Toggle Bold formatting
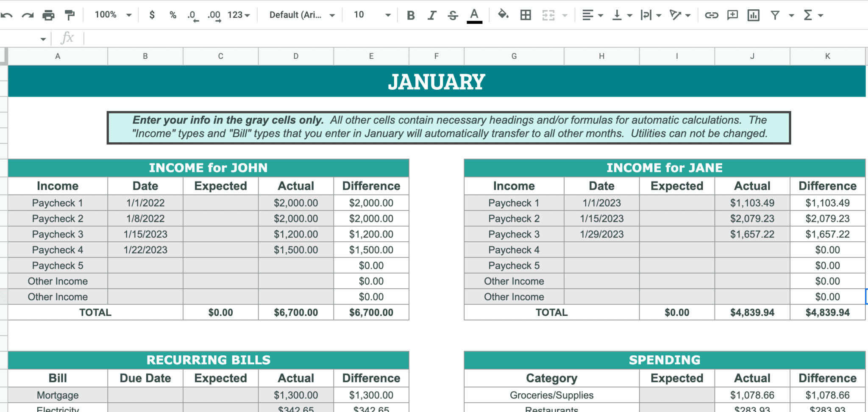The width and height of the screenshot is (868, 412). pos(411,15)
